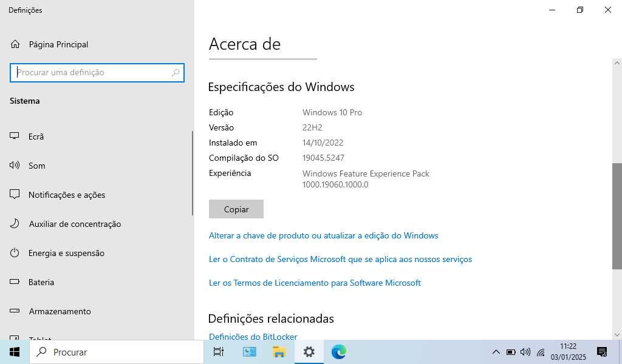Open Alterar a chave de produto link
622x364 pixels.
(323, 235)
